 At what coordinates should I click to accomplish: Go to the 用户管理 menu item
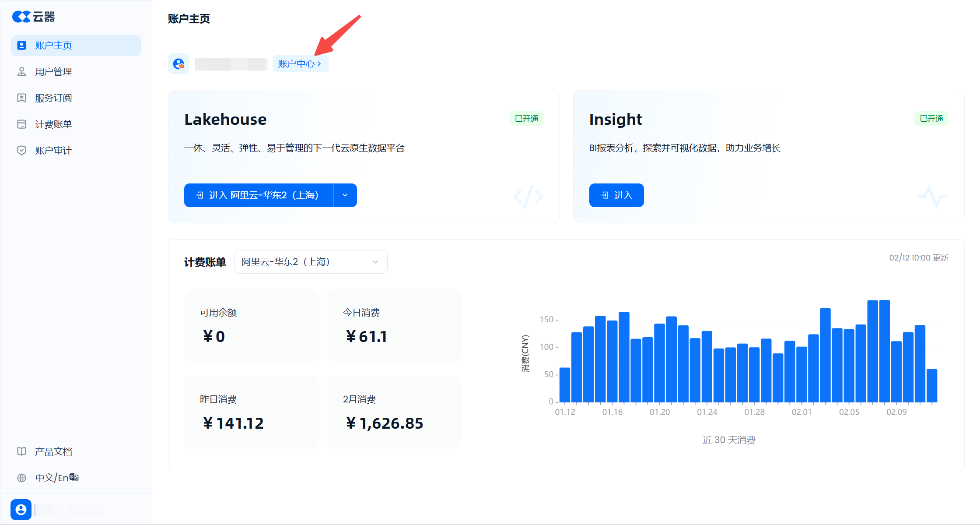[x=53, y=72]
